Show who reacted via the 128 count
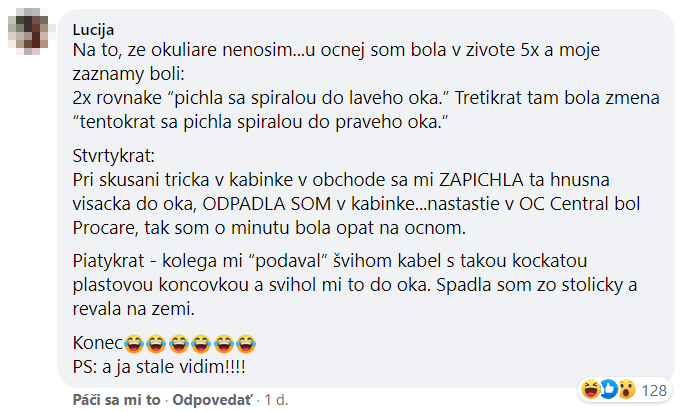The height and width of the screenshot is (412, 696). point(654,391)
